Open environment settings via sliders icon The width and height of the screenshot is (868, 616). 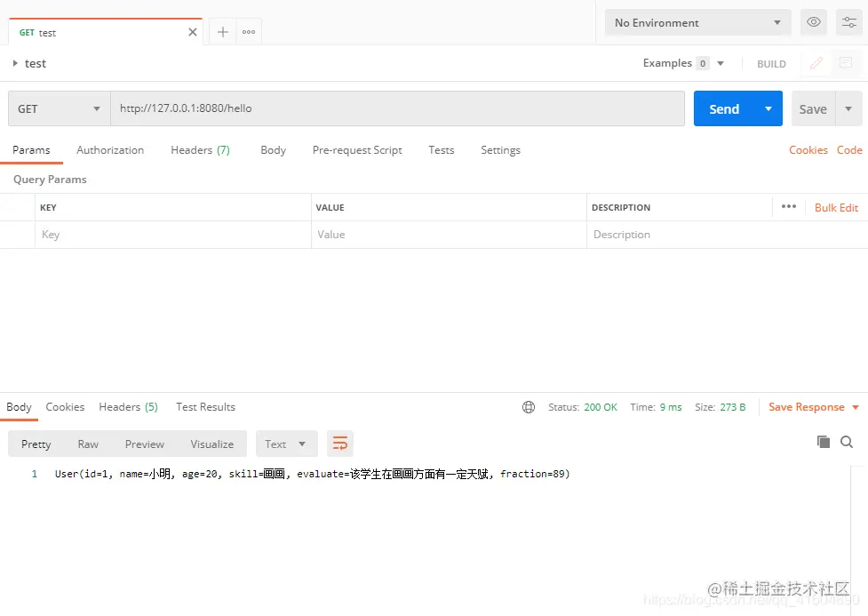[848, 21]
